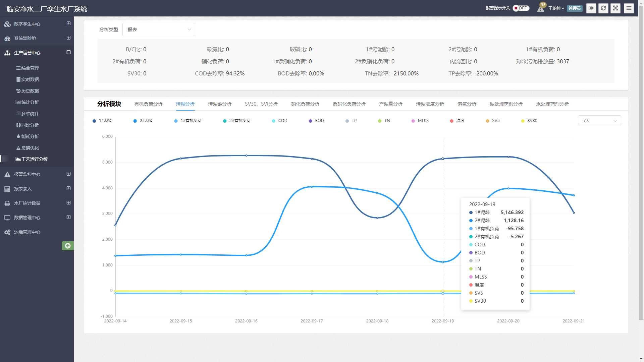Screen dimensions: 644x362
Task: Click the logout icon in top bar
Action: click(591, 8)
